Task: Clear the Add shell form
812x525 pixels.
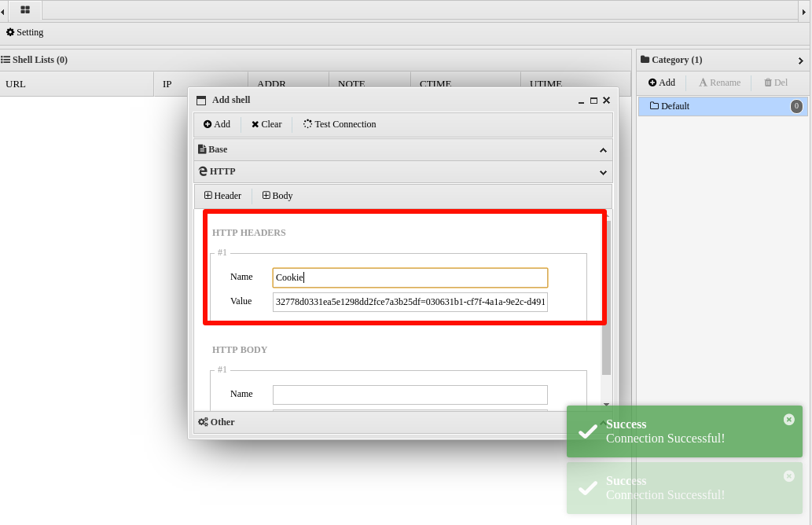Action: (x=266, y=124)
